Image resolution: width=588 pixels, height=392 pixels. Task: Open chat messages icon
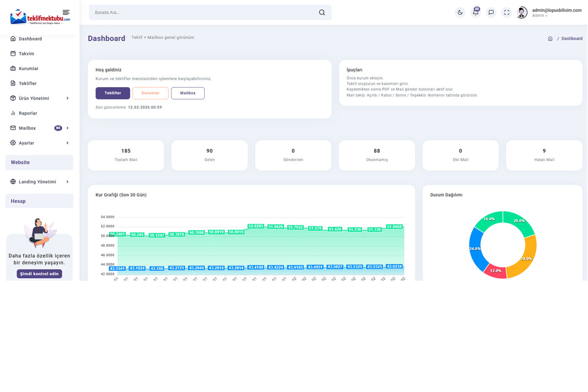tap(491, 13)
